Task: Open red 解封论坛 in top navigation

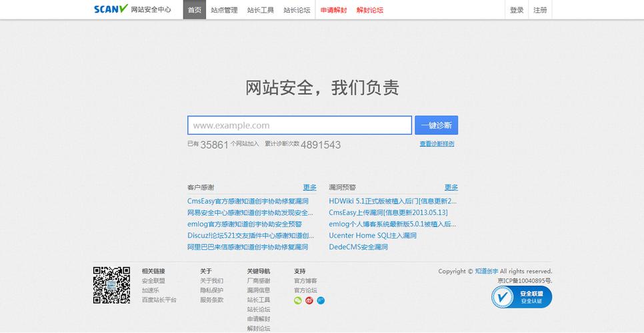Action: click(x=370, y=10)
